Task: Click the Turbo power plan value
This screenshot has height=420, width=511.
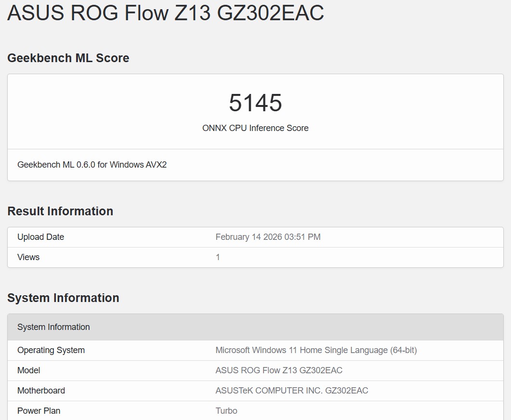Action: [226, 411]
